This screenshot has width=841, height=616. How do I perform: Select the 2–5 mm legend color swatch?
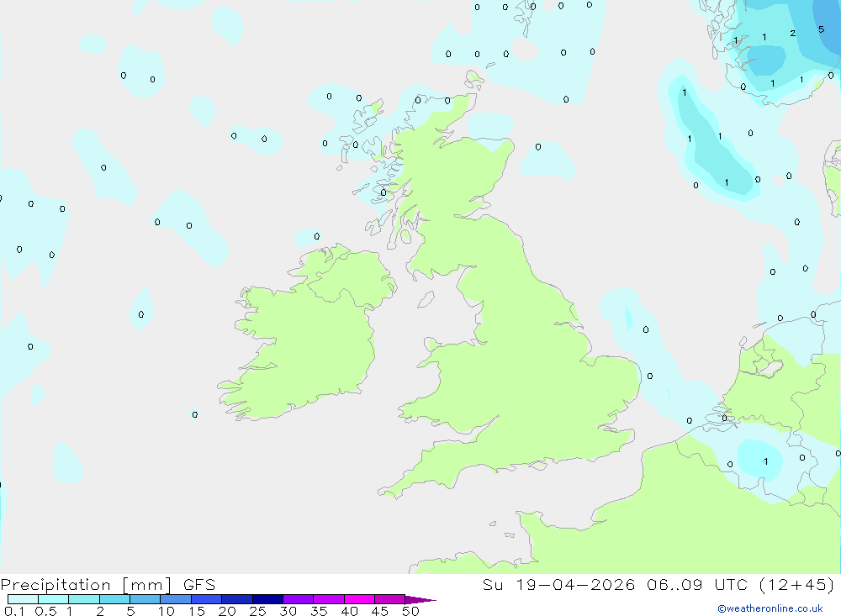(114, 599)
